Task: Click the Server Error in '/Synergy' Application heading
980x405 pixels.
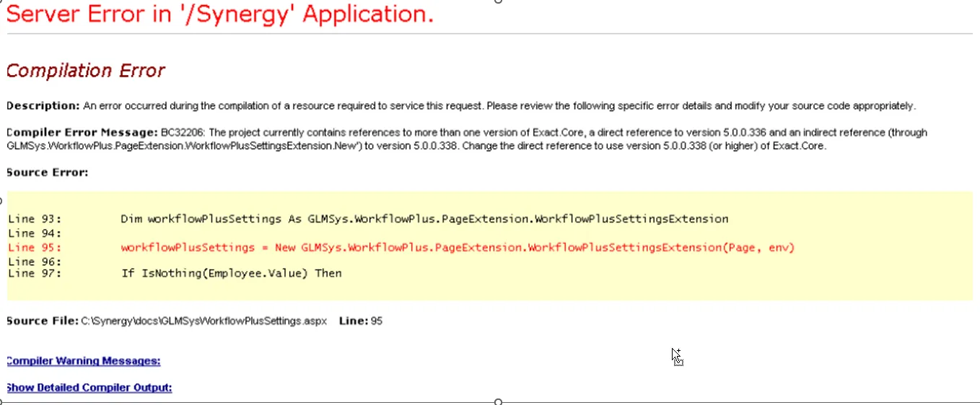Action: (220, 14)
